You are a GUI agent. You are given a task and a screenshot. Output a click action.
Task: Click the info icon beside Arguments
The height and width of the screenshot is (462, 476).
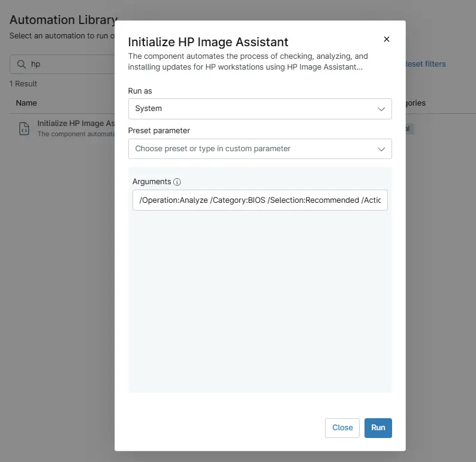(177, 182)
